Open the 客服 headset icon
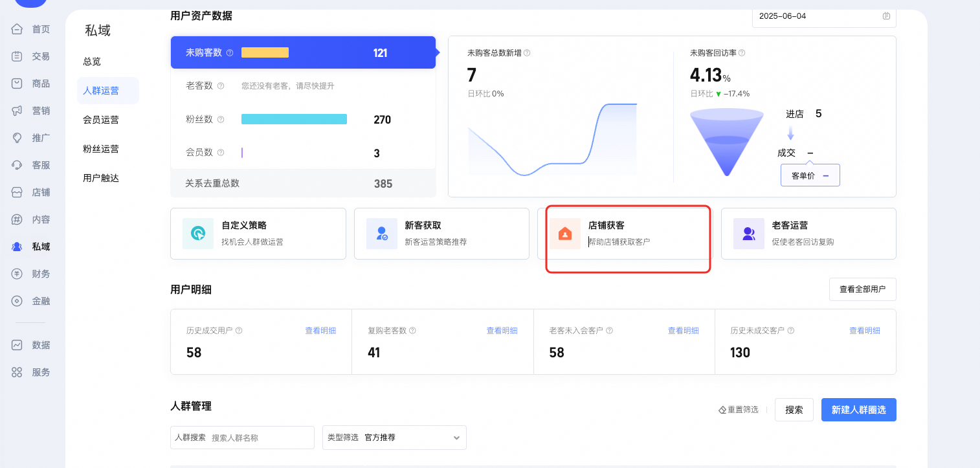This screenshot has width=980, height=468. [x=17, y=165]
